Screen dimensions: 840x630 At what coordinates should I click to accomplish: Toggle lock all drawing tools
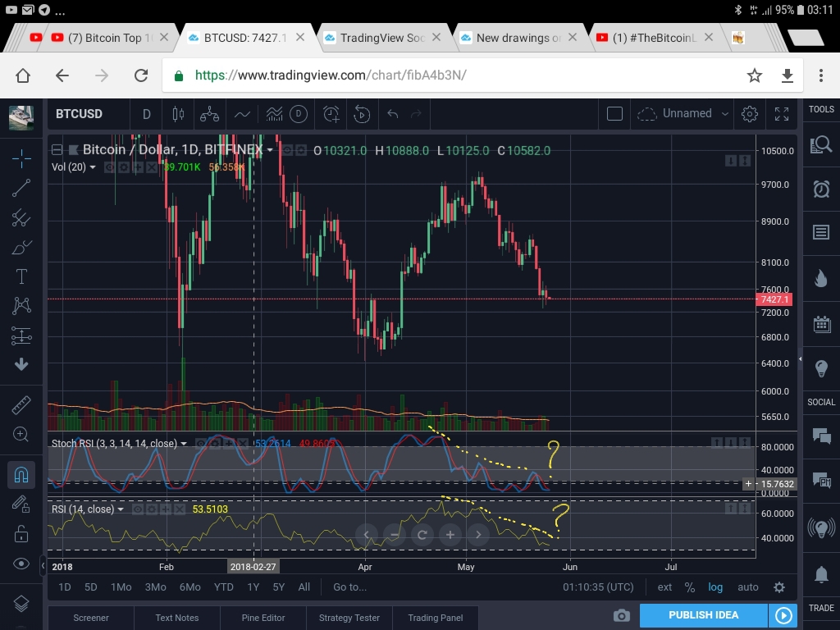[x=21, y=533]
